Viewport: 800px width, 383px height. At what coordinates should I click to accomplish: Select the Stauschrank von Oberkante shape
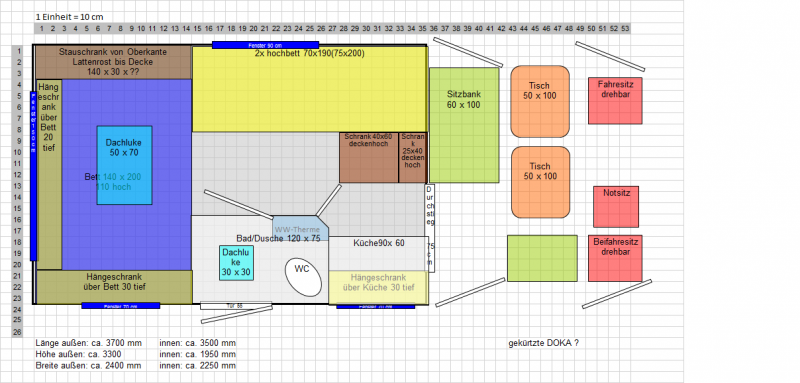[x=113, y=62]
